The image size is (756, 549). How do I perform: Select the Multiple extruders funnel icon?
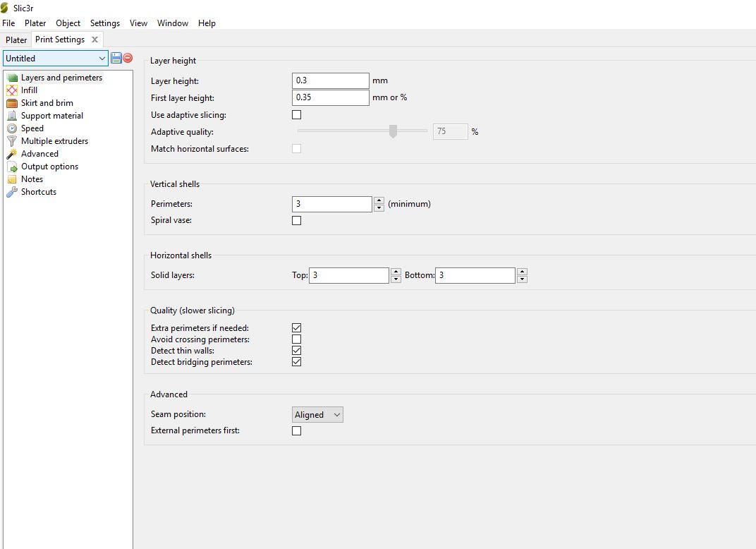click(11, 141)
